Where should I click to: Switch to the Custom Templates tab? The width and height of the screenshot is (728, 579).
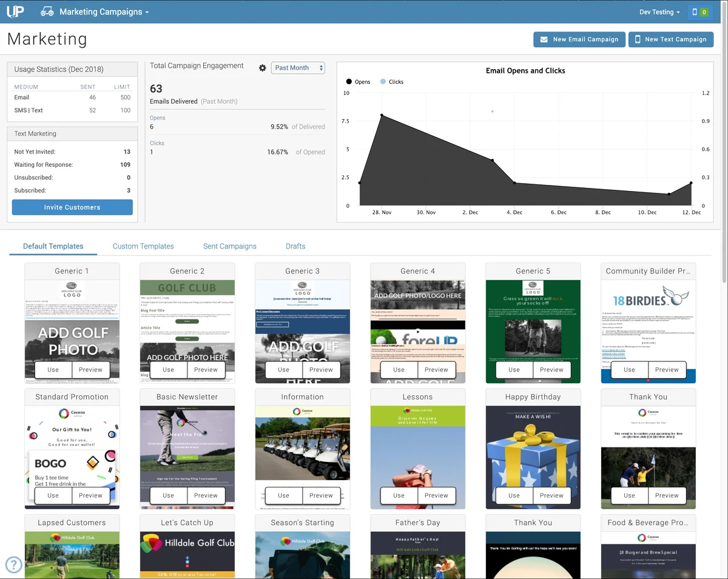tap(143, 246)
